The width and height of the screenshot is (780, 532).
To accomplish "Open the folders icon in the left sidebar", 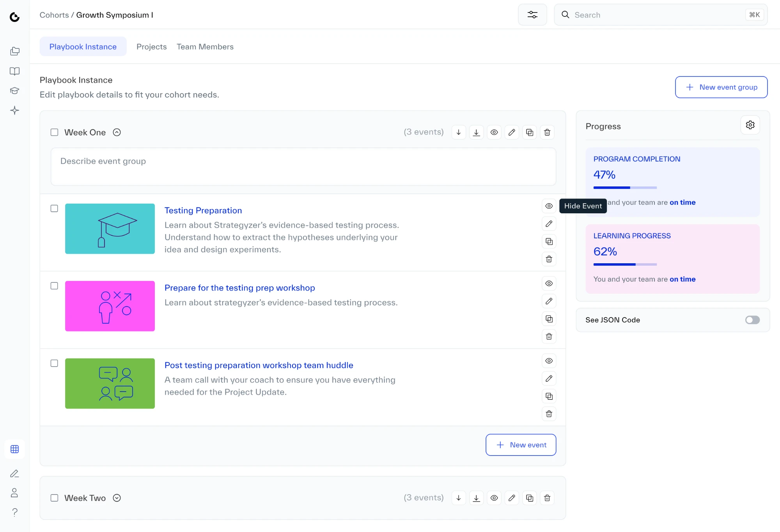I will click(15, 51).
